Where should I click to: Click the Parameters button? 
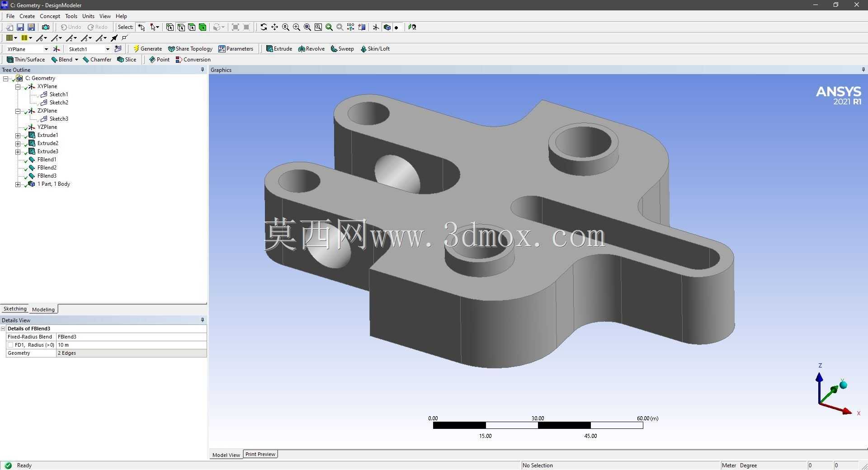236,49
